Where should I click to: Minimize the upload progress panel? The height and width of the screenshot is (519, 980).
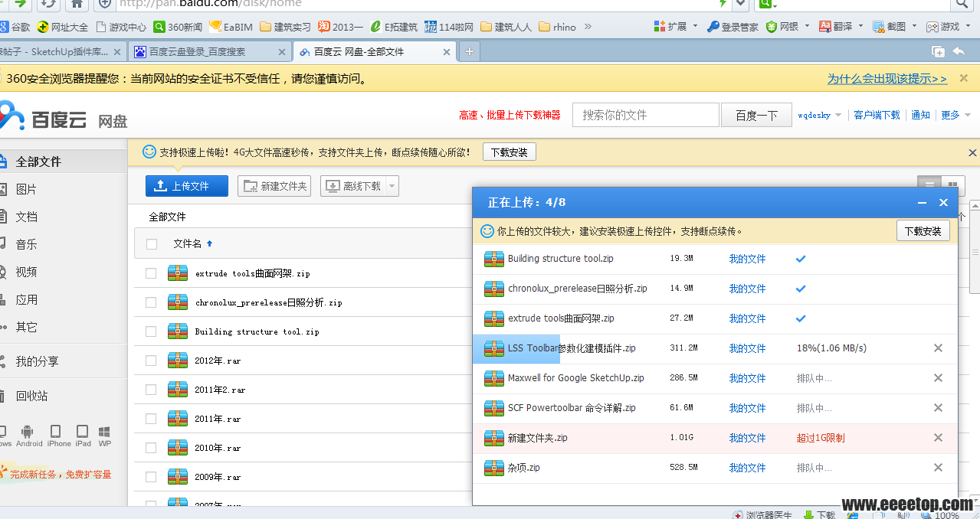tap(922, 203)
